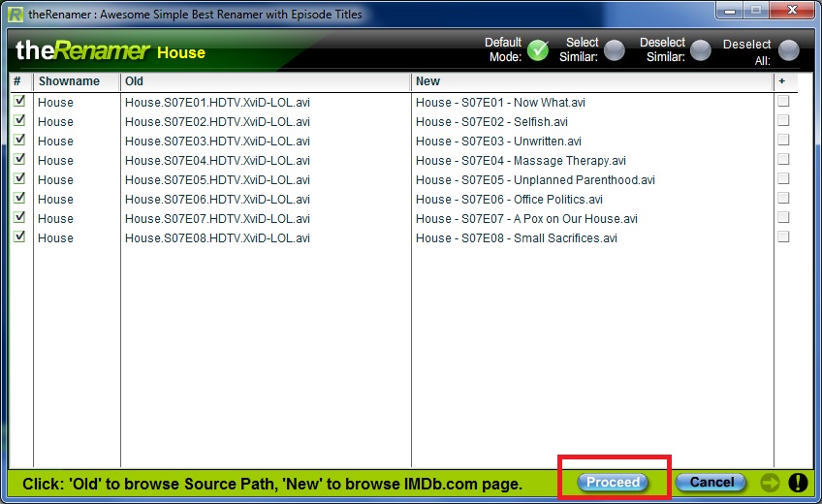Image resolution: width=822 pixels, height=504 pixels.
Task: Select old filename House.S07E01.HDTV.XviD-LOL.avi
Action: (217, 103)
